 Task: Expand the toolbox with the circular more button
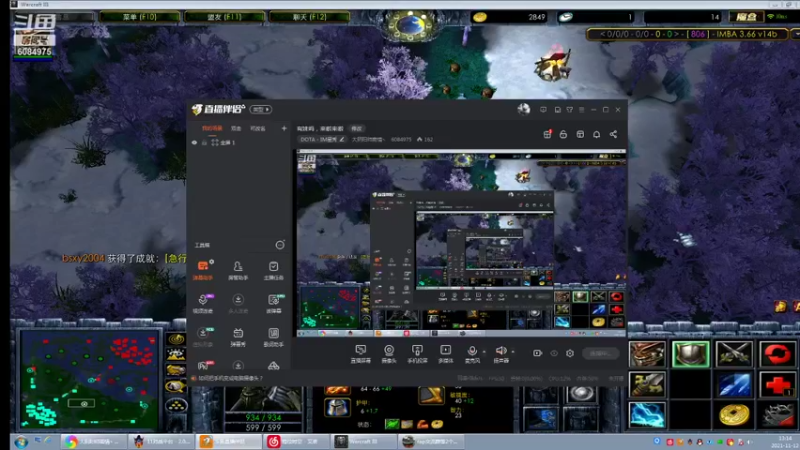coord(280,245)
